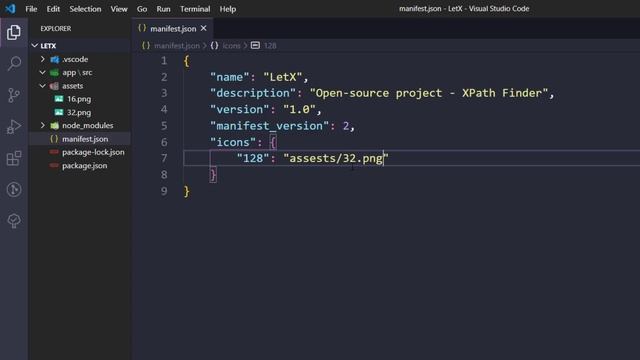Click the breadcrumb manifest.json braces icon

[146, 46]
